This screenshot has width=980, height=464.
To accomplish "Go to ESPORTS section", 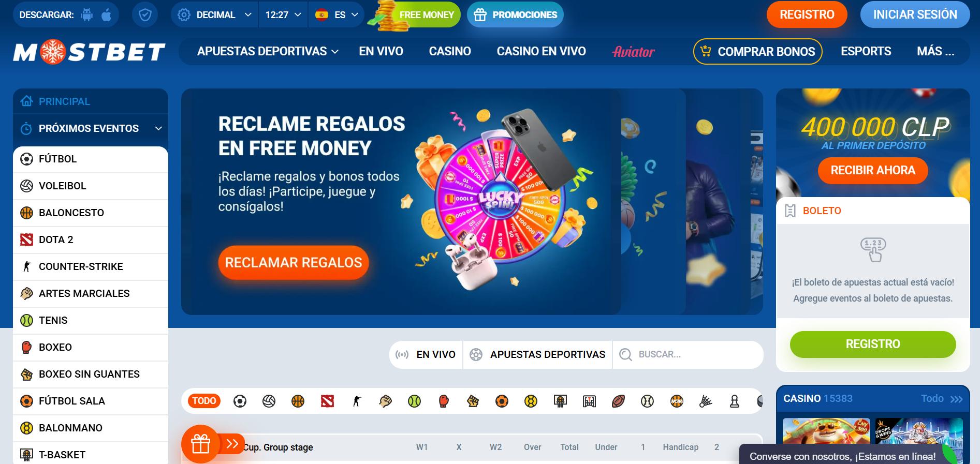I will tap(866, 51).
